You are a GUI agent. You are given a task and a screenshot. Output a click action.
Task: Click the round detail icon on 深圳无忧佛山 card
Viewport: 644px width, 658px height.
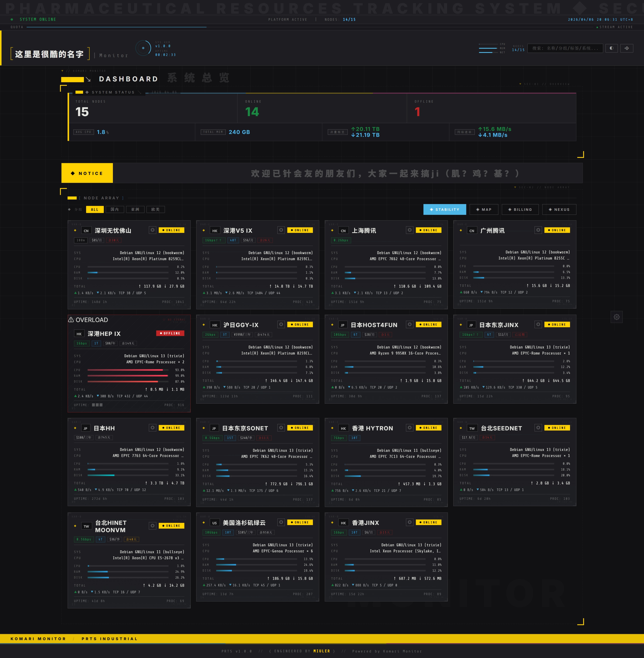tap(153, 230)
